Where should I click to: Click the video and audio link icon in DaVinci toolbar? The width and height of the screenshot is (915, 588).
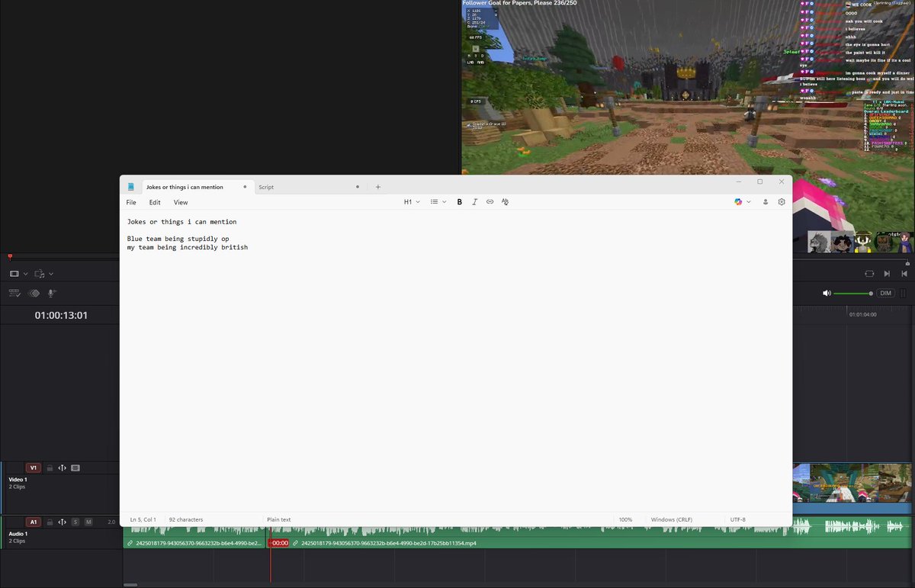[39, 274]
